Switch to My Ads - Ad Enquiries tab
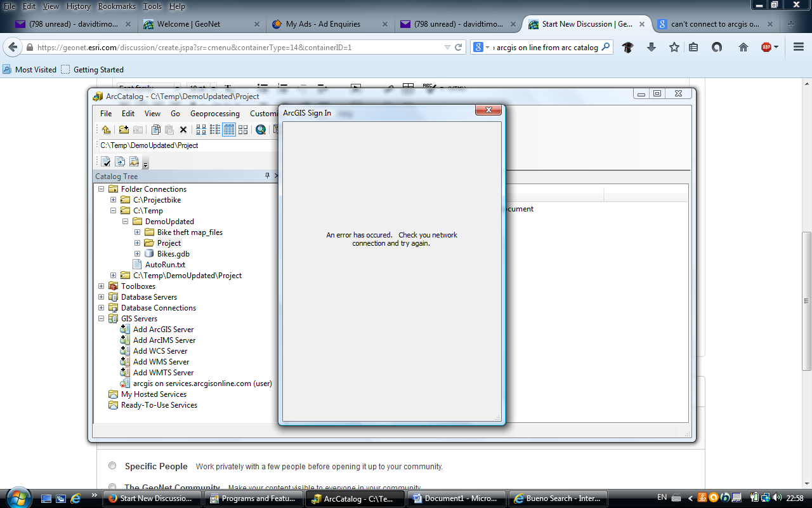 click(329, 24)
